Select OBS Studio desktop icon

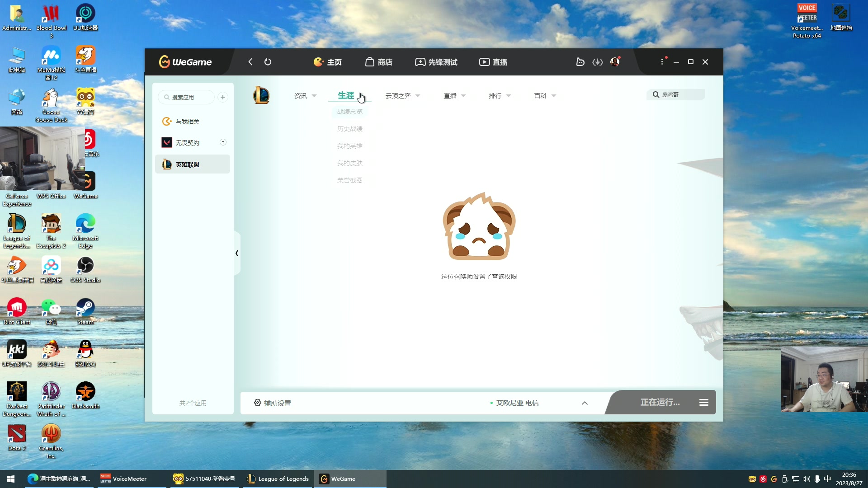tap(85, 269)
